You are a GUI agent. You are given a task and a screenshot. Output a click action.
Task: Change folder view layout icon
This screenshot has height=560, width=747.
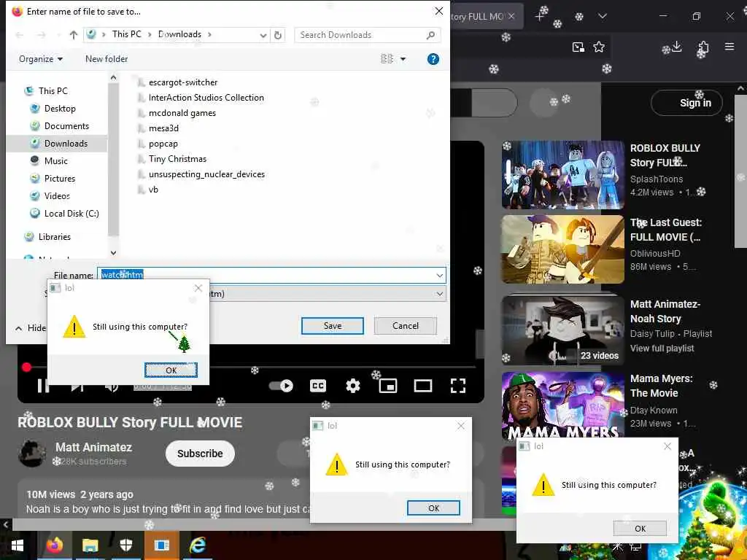coord(387,59)
